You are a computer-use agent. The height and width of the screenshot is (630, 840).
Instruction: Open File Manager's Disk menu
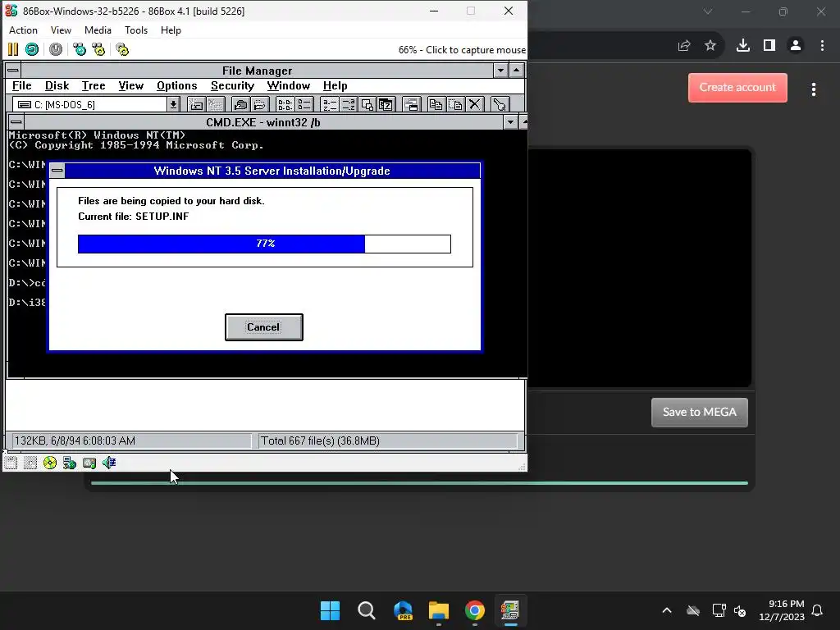(x=57, y=85)
